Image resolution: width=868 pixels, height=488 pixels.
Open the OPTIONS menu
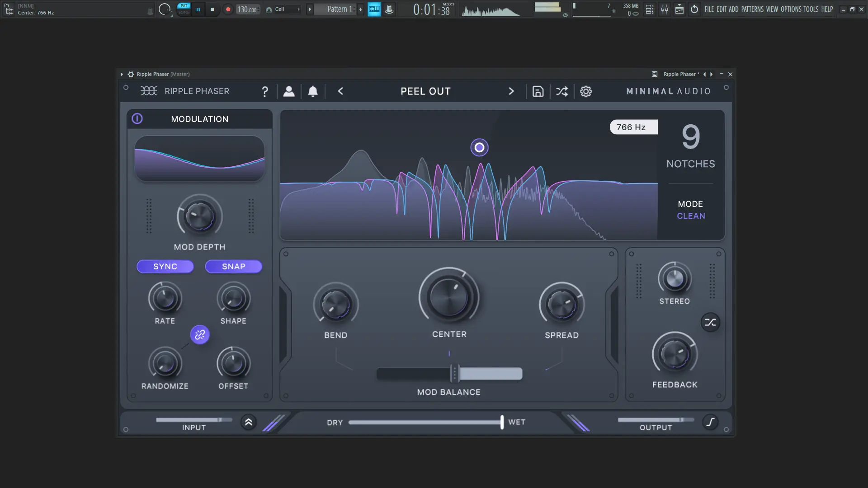(x=791, y=9)
